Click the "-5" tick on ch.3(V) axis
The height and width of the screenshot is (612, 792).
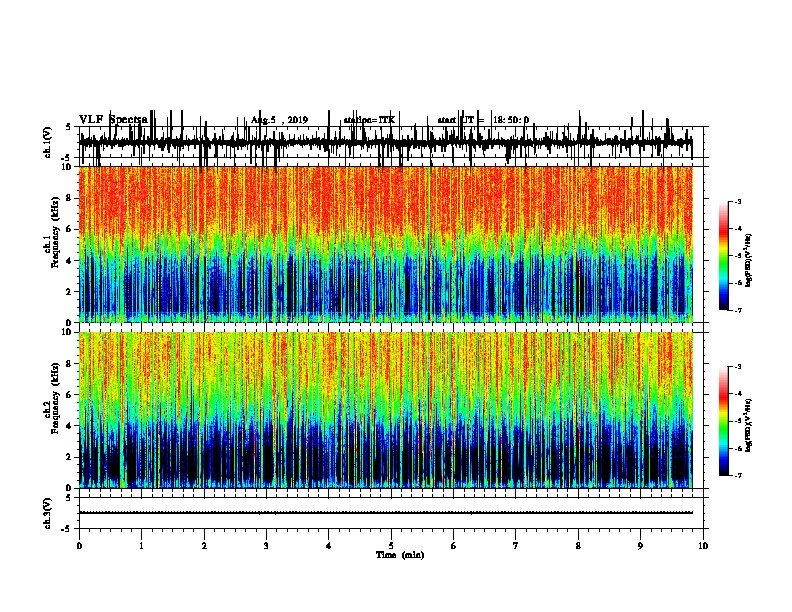67,529
